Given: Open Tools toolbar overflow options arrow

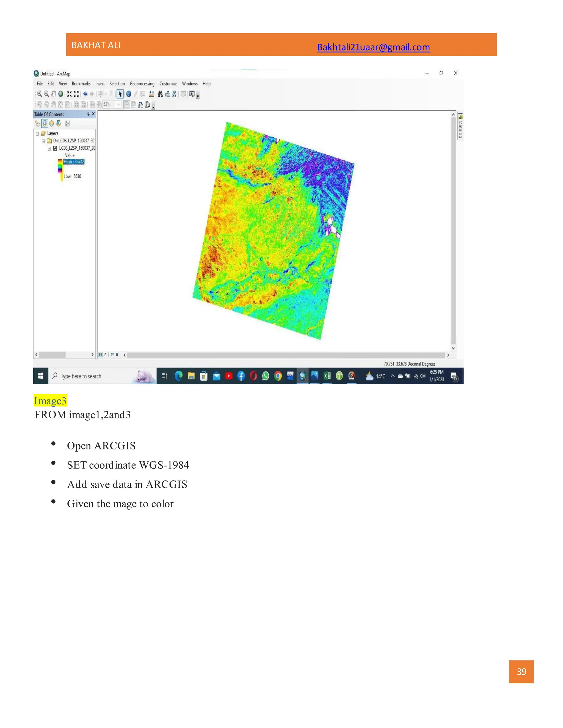Looking at the screenshot, I should 197,96.
